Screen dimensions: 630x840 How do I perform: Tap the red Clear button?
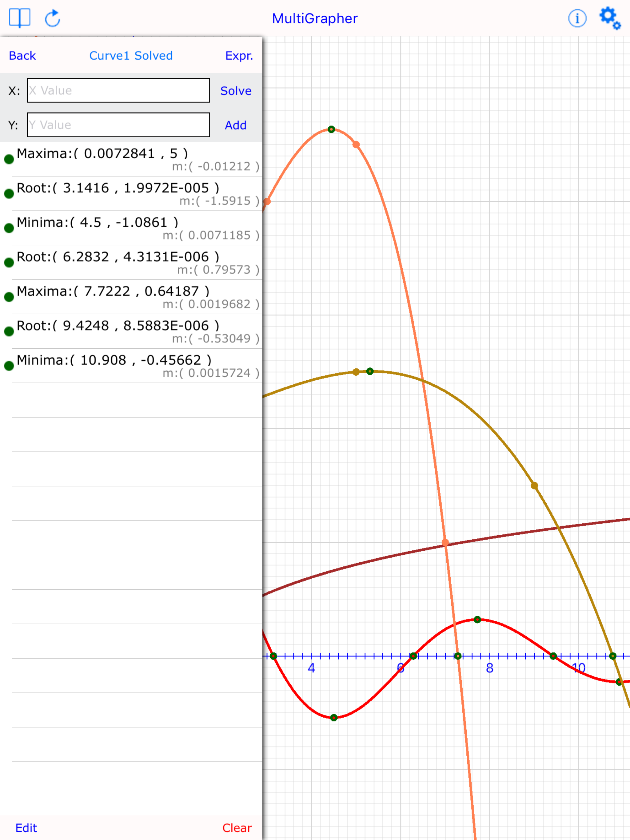(x=237, y=827)
